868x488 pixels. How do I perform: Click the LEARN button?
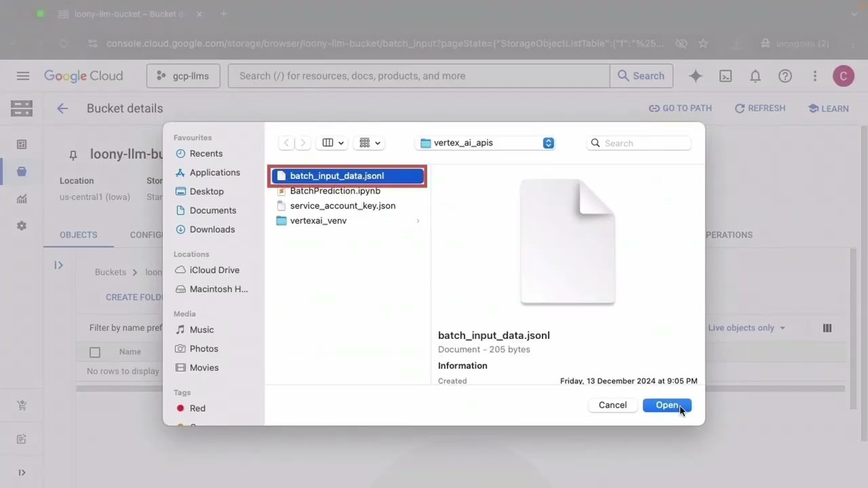(x=828, y=108)
